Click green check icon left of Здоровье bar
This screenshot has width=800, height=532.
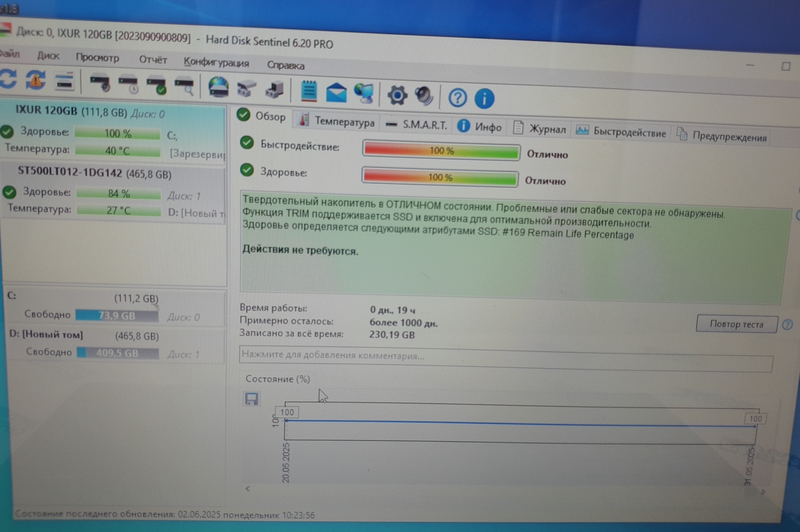click(247, 170)
